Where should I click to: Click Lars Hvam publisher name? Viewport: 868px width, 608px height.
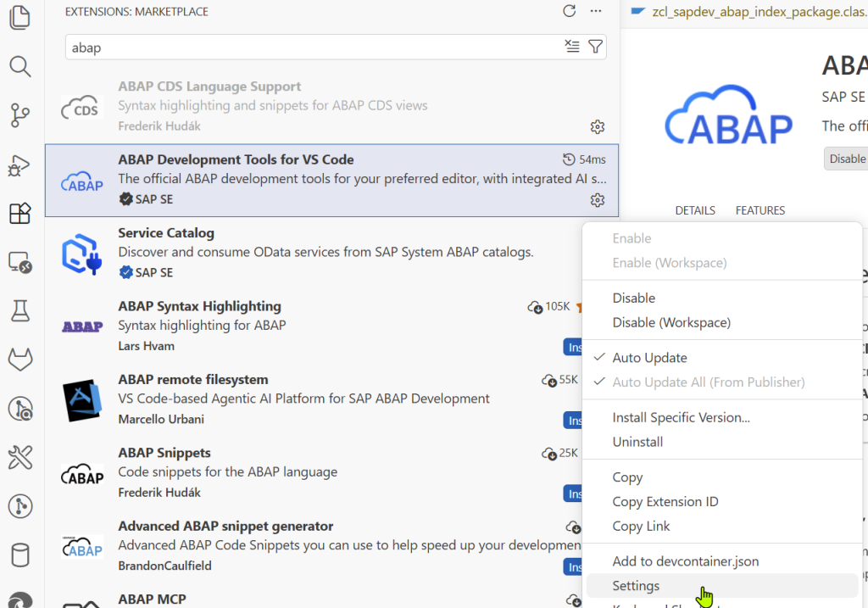coord(146,346)
